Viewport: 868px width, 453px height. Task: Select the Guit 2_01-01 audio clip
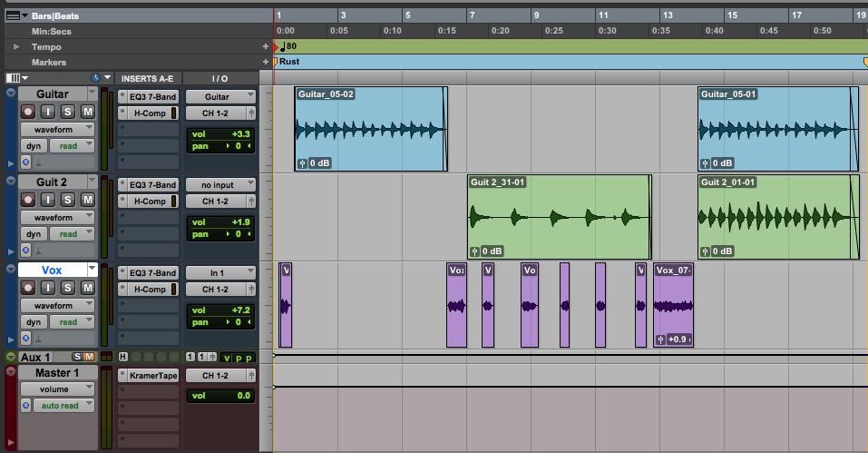[778, 217]
